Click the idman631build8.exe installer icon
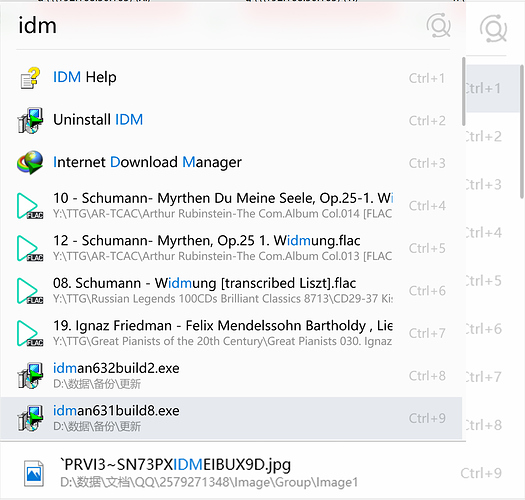 click(x=30, y=418)
